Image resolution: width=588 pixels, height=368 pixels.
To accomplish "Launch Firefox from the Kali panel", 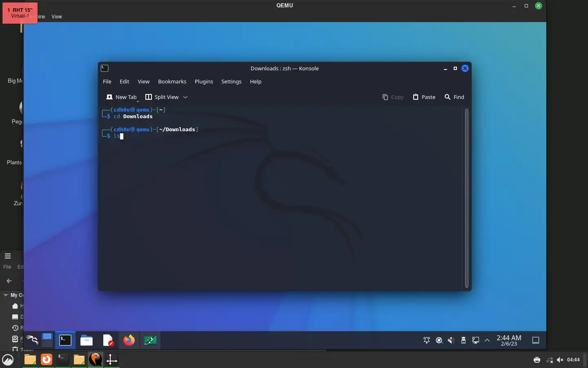I will click(x=129, y=340).
